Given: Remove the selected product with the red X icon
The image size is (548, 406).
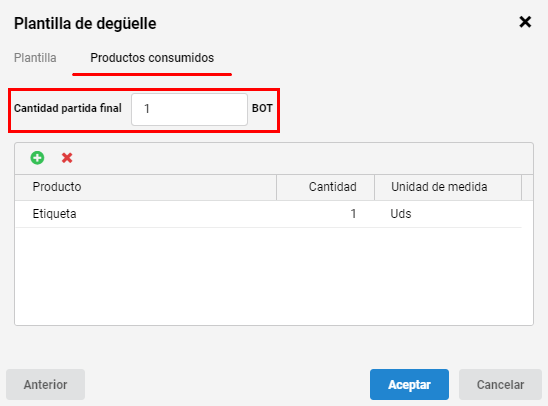Looking at the screenshot, I should pyautogui.click(x=67, y=158).
